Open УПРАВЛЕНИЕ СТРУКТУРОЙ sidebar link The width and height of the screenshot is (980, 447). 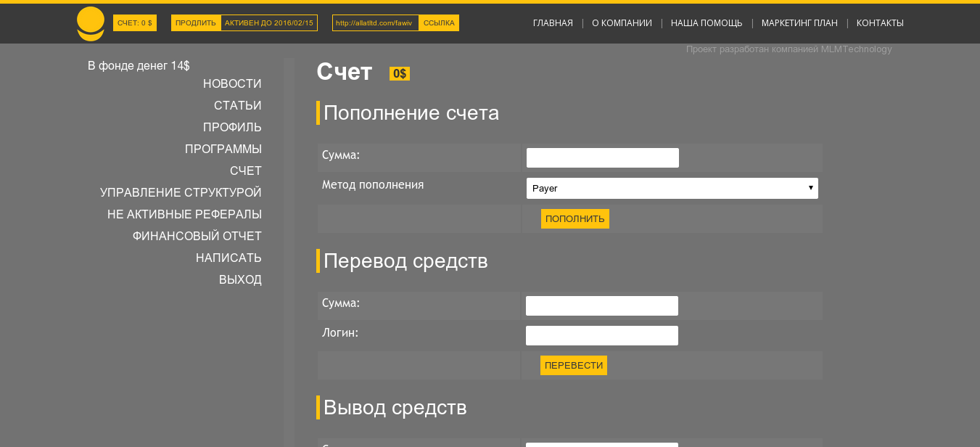click(x=181, y=193)
